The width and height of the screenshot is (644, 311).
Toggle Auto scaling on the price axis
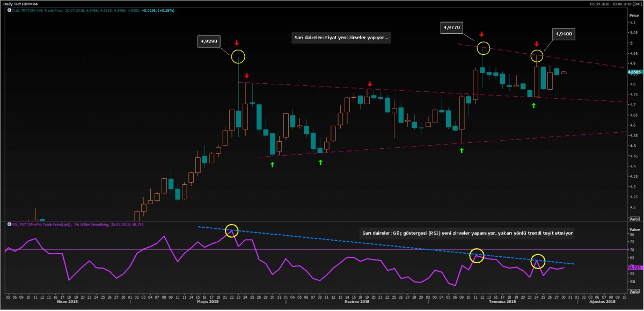pyautogui.click(x=634, y=219)
